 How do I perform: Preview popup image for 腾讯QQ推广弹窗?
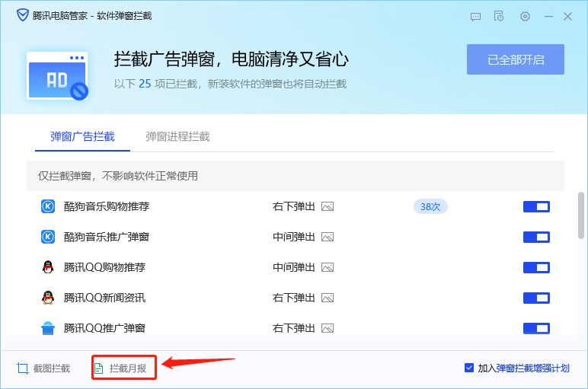pyautogui.click(x=328, y=328)
